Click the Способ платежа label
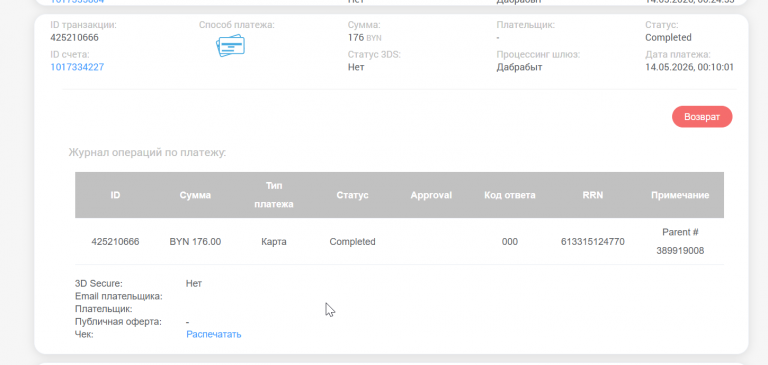The image size is (768, 365). coord(237,24)
